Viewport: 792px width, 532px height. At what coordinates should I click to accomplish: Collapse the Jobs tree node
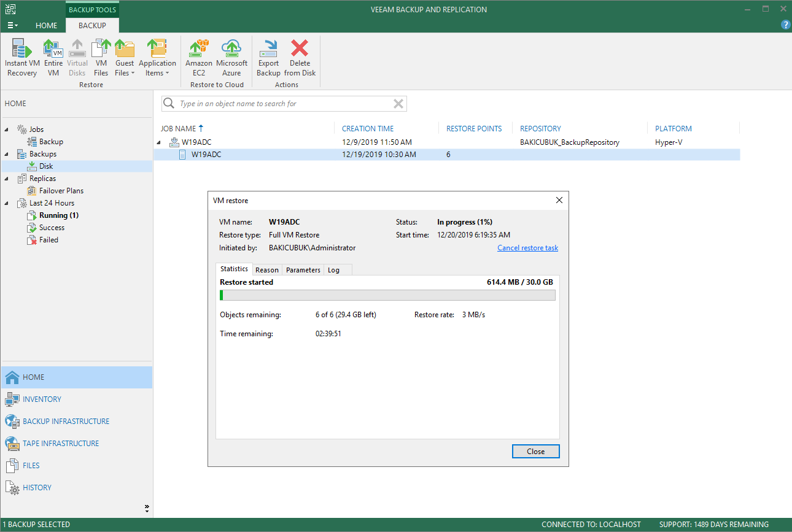pyautogui.click(x=7, y=129)
